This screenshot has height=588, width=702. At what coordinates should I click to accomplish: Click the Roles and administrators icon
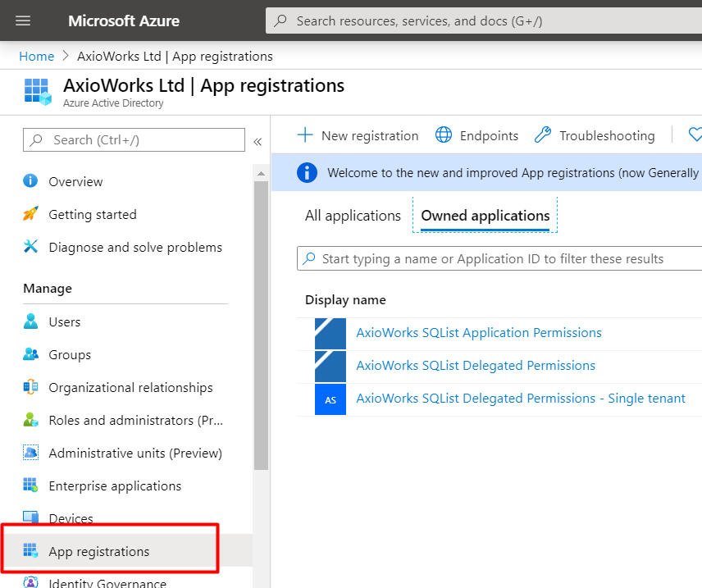[x=30, y=420]
